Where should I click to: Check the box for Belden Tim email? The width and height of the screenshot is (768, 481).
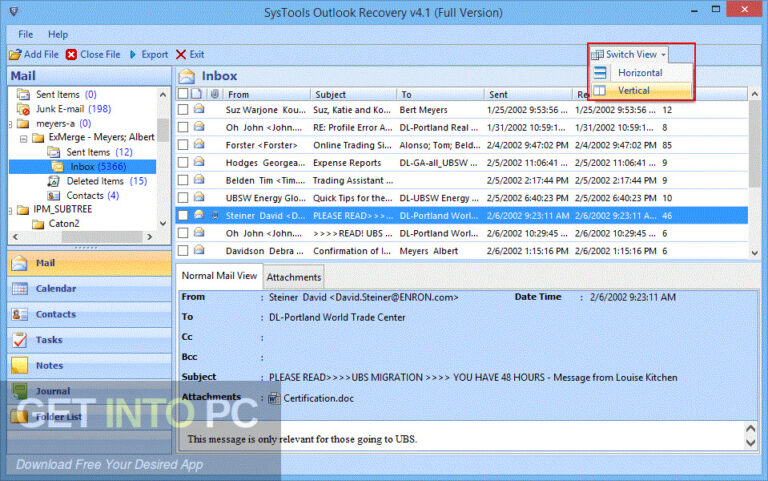pyautogui.click(x=183, y=180)
